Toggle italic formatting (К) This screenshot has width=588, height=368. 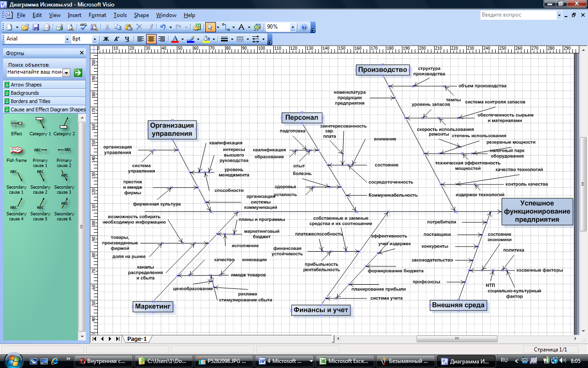pos(117,39)
